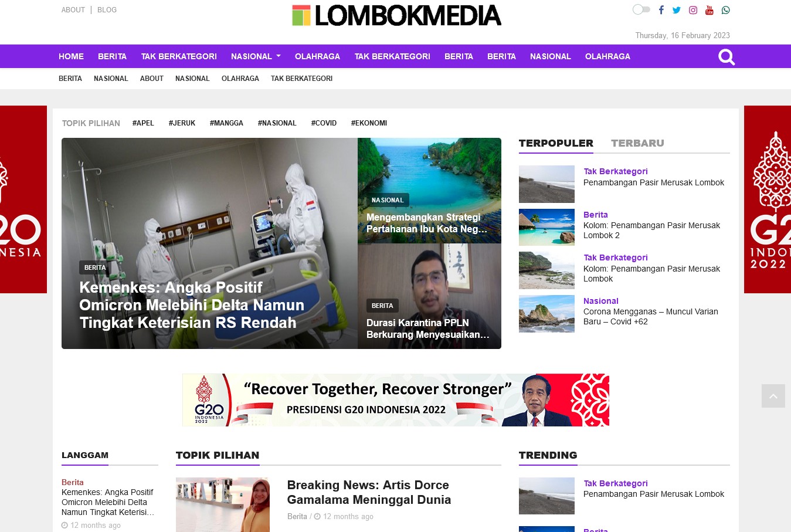Switch to the Terbaru tab

pos(637,143)
